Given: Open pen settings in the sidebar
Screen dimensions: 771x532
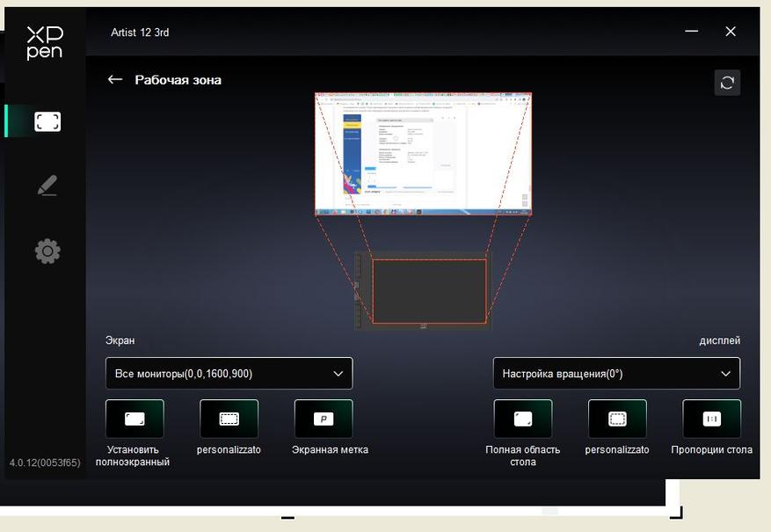Looking at the screenshot, I should coord(47,186).
